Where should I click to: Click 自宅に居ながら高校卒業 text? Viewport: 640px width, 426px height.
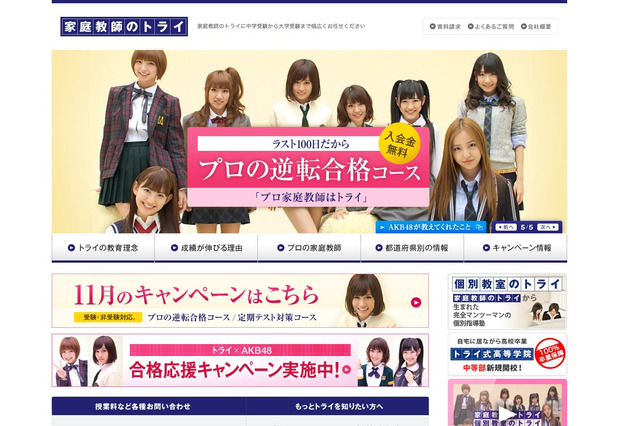(x=492, y=342)
